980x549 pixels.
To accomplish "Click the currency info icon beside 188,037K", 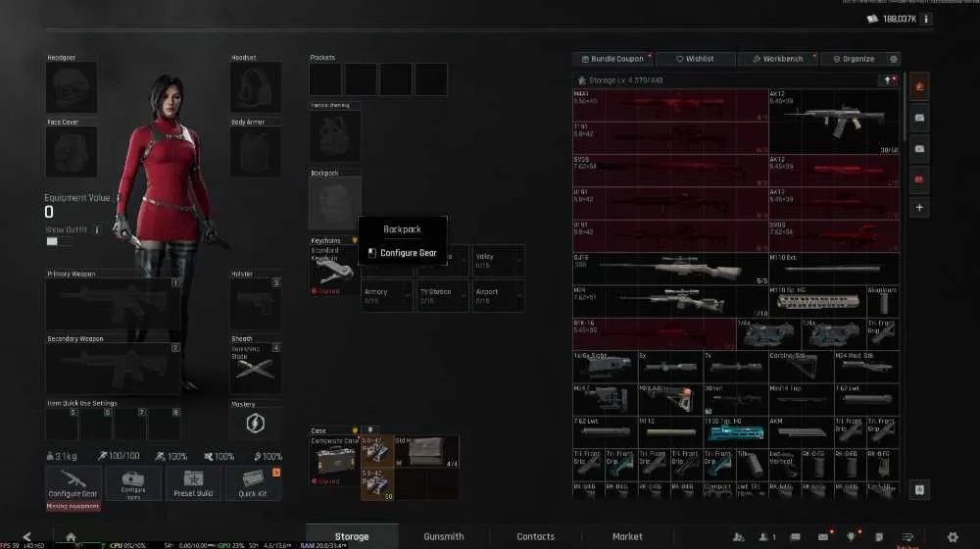I will click(x=926, y=19).
